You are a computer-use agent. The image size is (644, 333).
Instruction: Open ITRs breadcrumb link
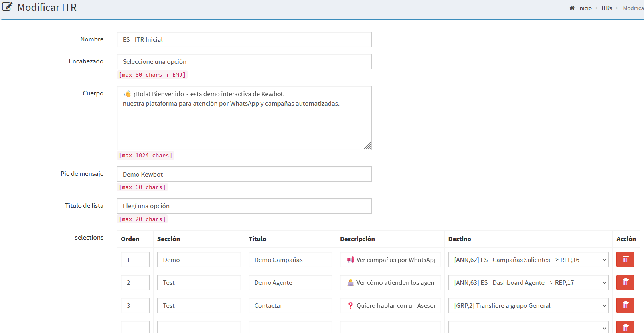606,8
